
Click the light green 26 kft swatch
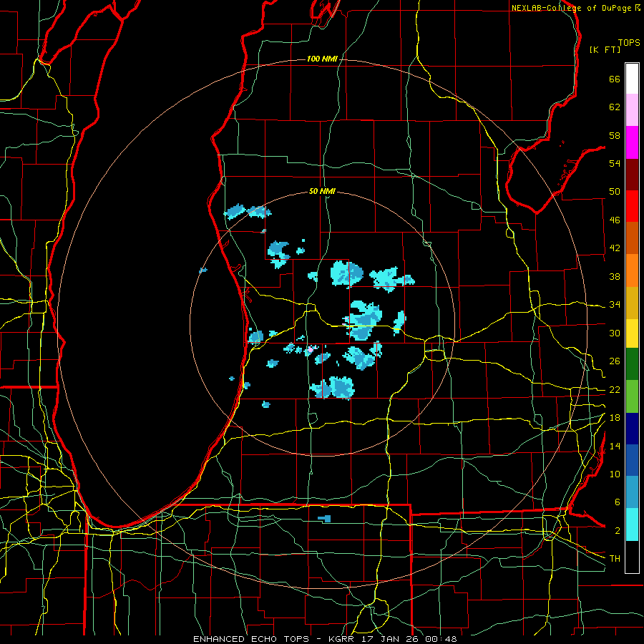click(632, 396)
